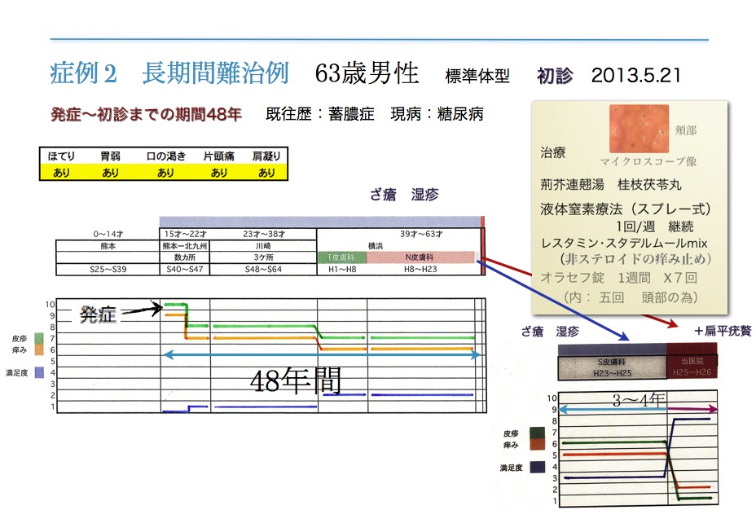
Task: Click the "S48〜S64" era cell
Action: tap(263, 269)
